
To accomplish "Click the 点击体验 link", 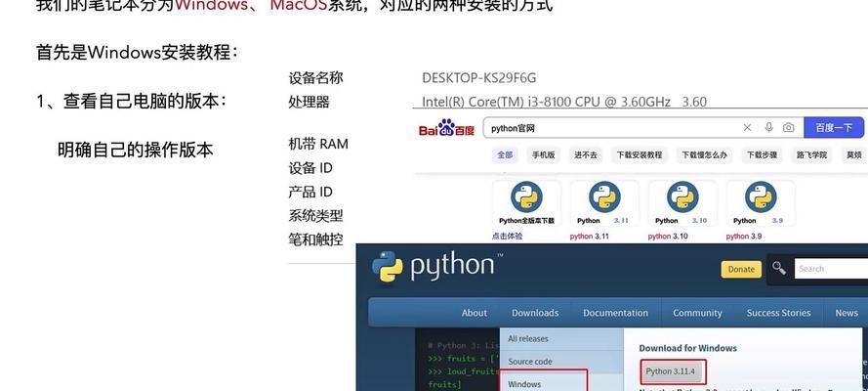I will coord(507,236).
